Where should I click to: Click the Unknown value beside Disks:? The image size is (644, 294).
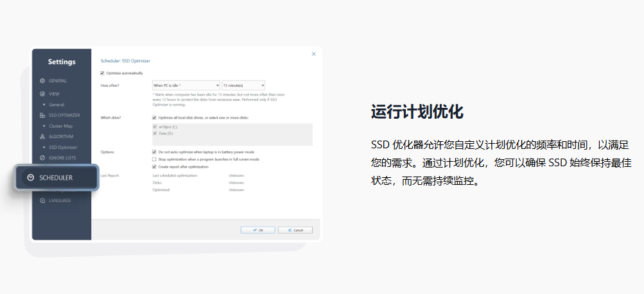click(236, 183)
